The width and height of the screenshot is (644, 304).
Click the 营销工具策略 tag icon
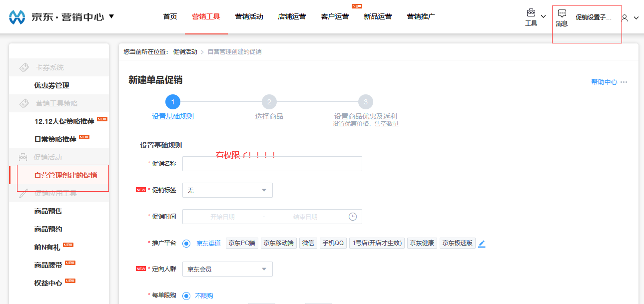point(23,103)
